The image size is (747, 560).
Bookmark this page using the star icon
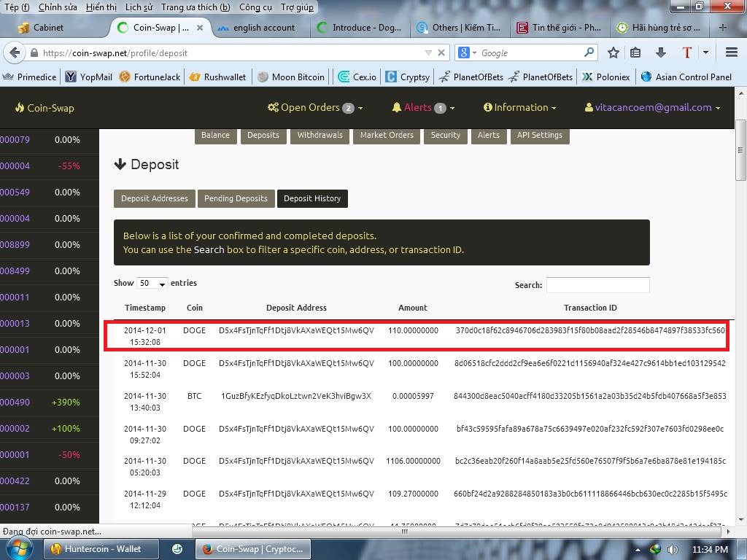(x=613, y=52)
